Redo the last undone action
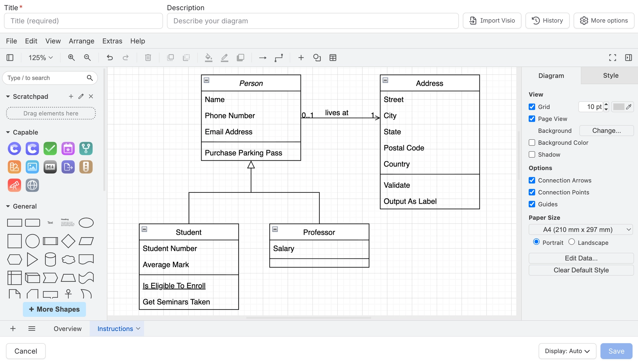 click(126, 58)
